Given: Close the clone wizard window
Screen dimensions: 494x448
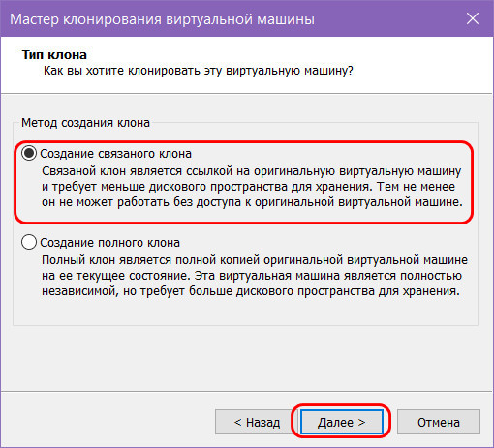Looking at the screenshot, I should (473, 18).
